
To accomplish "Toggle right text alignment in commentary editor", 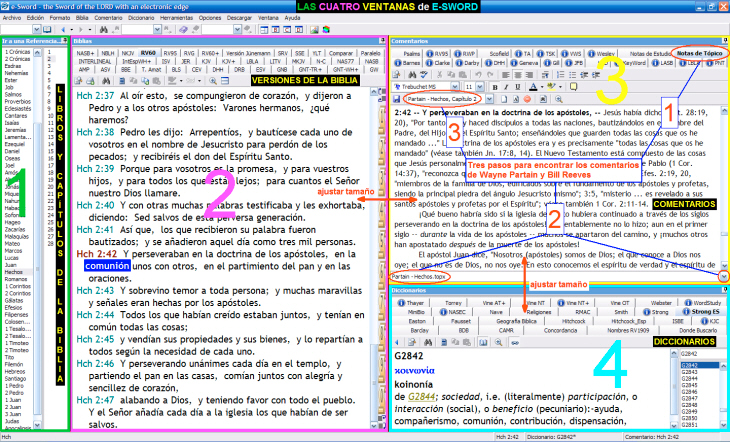I will [529, 75].
